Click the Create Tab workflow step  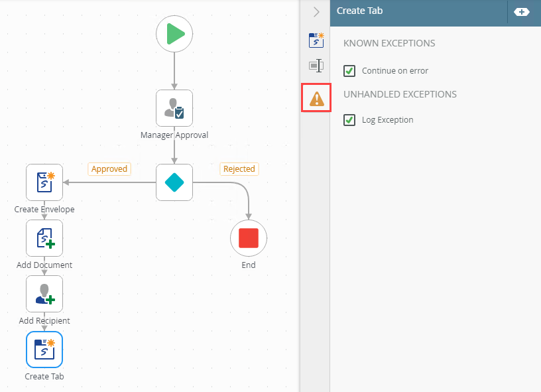(x=44, y=350)
